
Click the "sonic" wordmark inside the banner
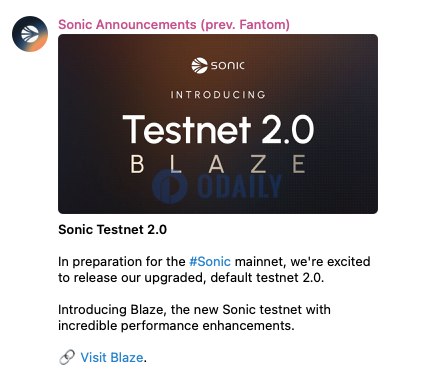(228, 65)
